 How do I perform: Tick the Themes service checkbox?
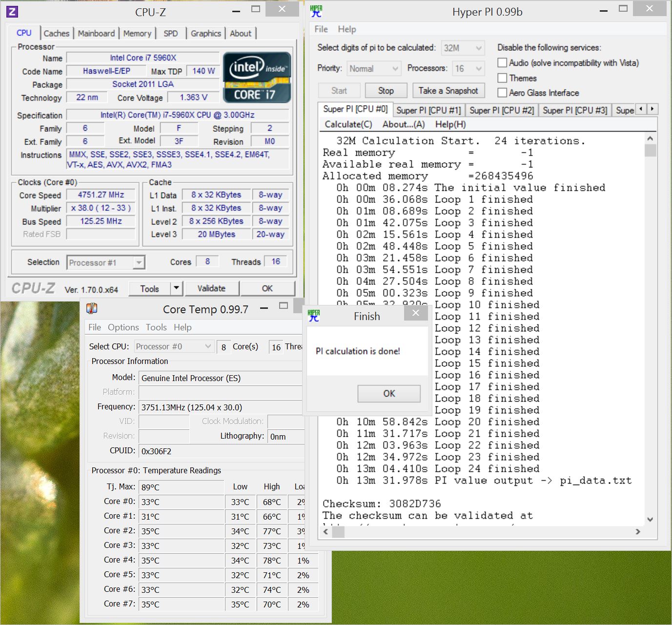point(502,78)
